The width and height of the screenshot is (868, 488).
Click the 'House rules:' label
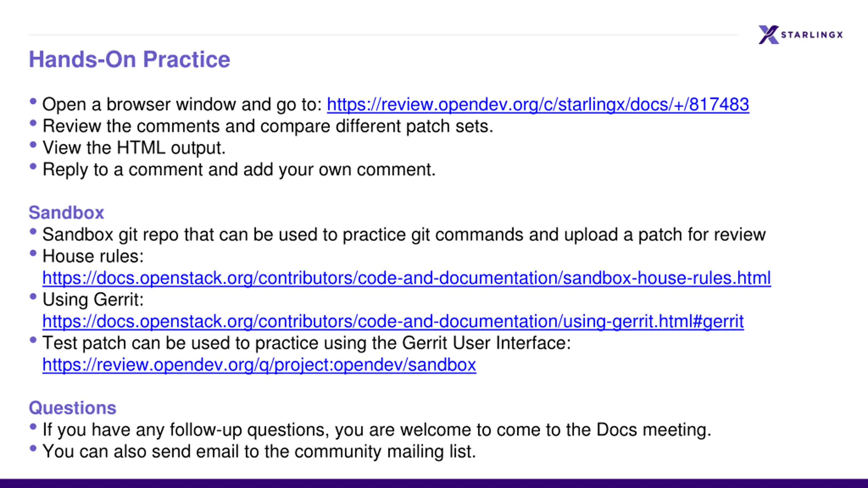93,256
